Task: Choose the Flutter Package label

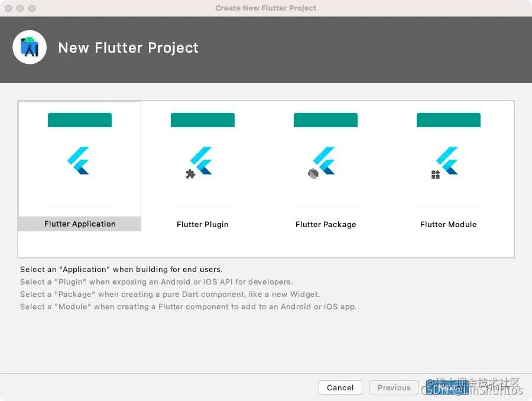Action: click(326, 224)
